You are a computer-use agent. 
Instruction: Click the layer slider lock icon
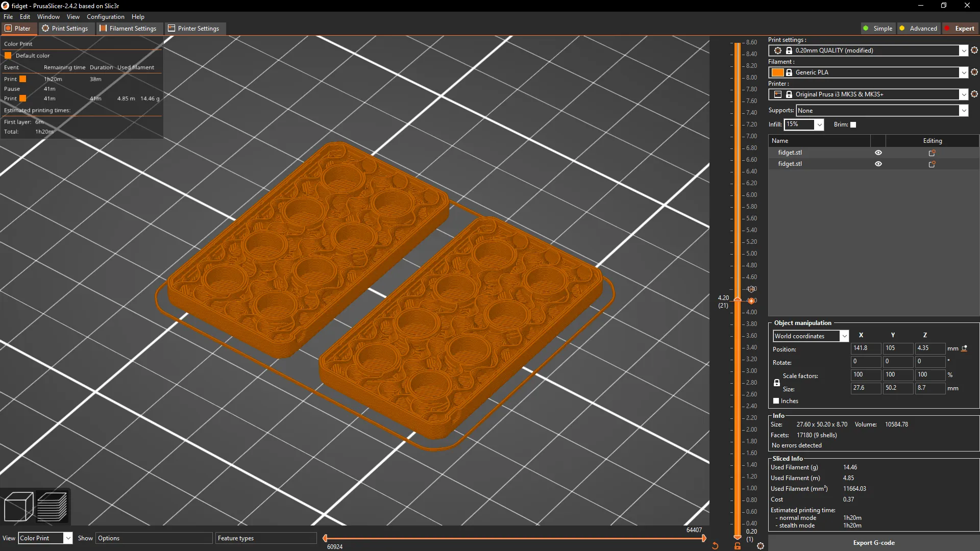(x=738, y=546)
